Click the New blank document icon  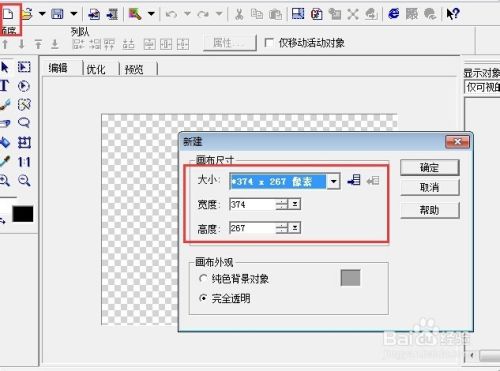tap(8, 14)
